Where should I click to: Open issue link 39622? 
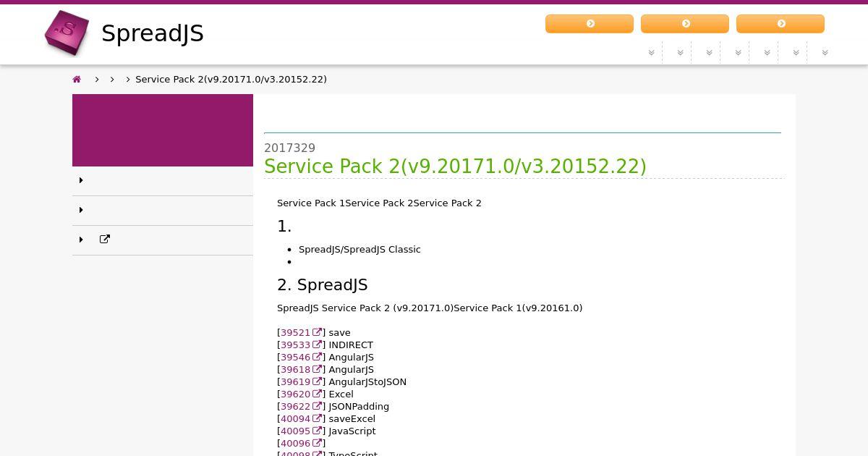pyautogui.click(x=295, y=406)
